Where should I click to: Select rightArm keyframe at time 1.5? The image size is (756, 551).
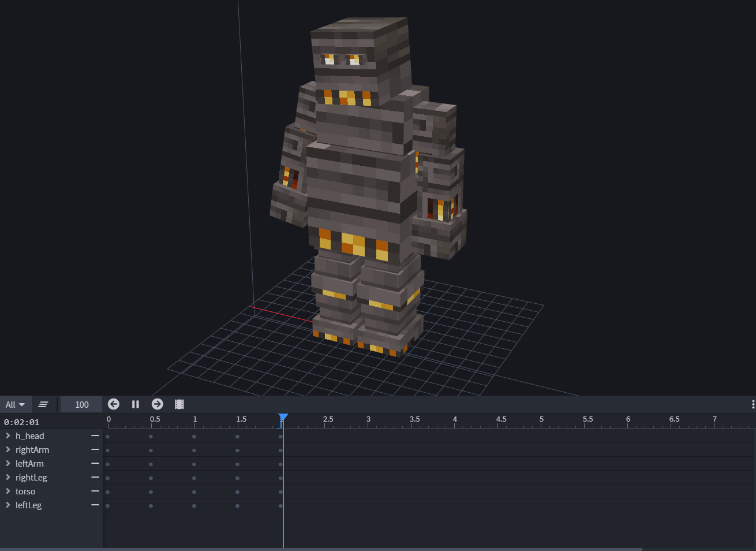tap(237, 451)
